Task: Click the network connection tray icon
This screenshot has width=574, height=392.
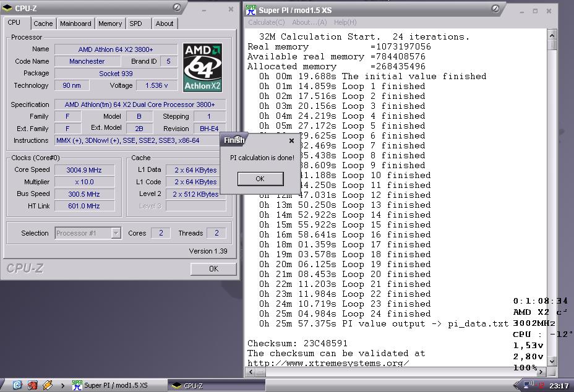Action: coord(528,385)
